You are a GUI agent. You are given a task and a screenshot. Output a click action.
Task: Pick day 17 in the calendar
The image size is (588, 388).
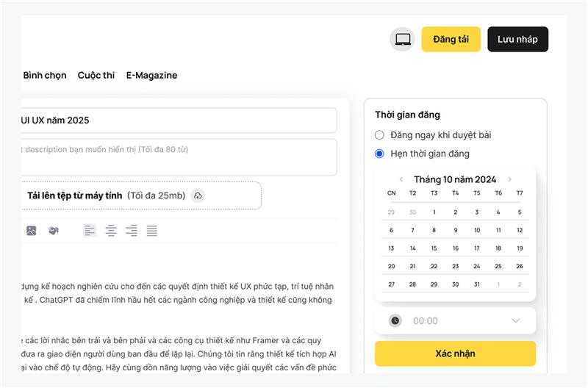476,248
